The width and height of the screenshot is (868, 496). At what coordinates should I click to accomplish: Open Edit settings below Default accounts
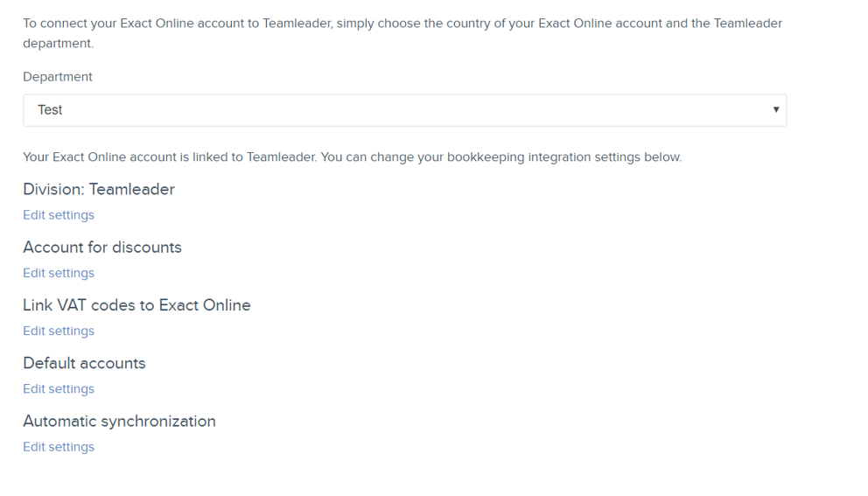(x=59, y=388)
